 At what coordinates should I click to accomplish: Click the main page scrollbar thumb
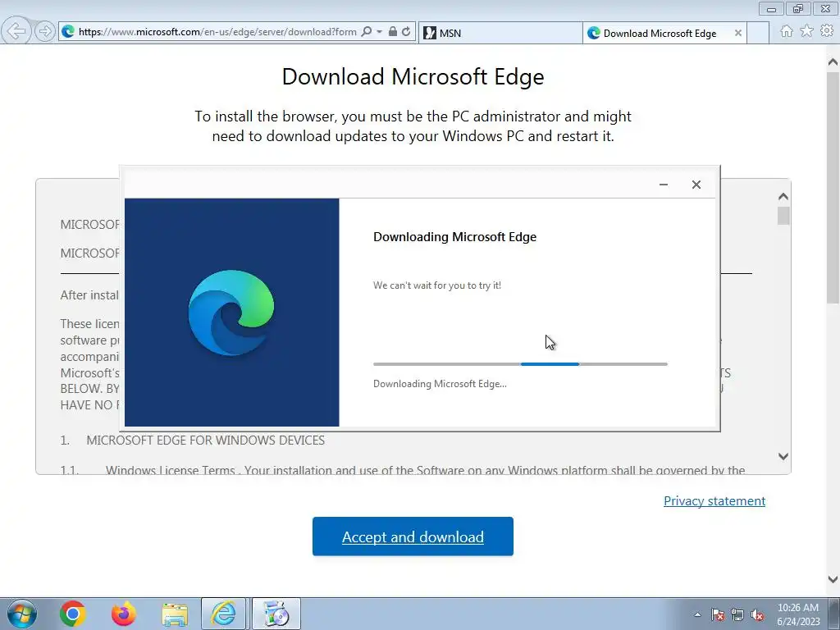point(833,188)
